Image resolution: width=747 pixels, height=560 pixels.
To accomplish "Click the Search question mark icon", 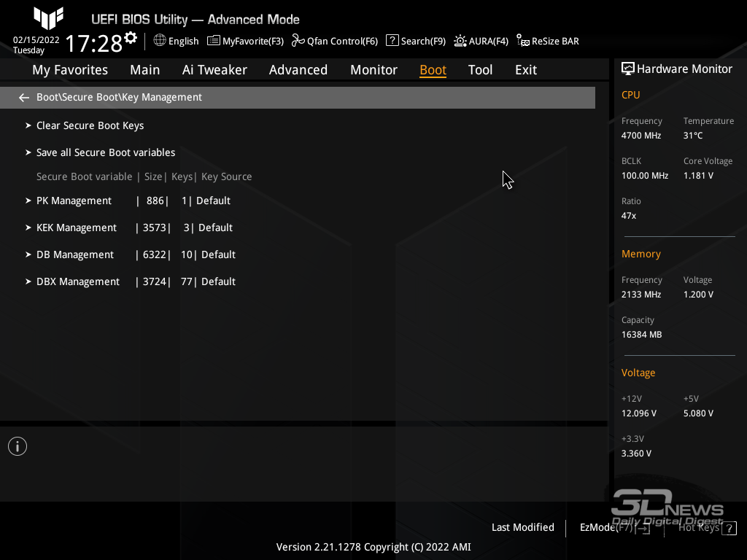I will pos(392,41).
